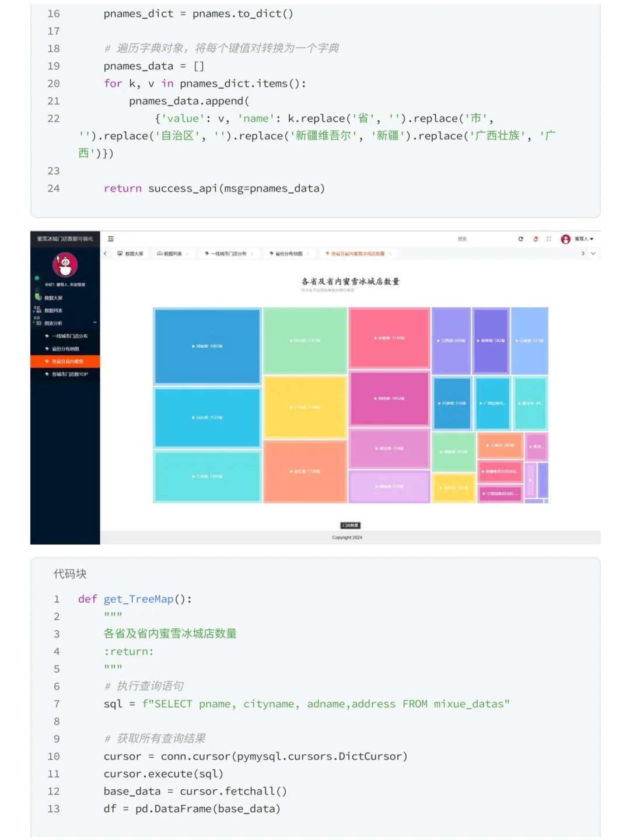Close the 省份分布地图 tab
Screen dimensions: 630x840
pyautogui.click(x=308, y=254)
